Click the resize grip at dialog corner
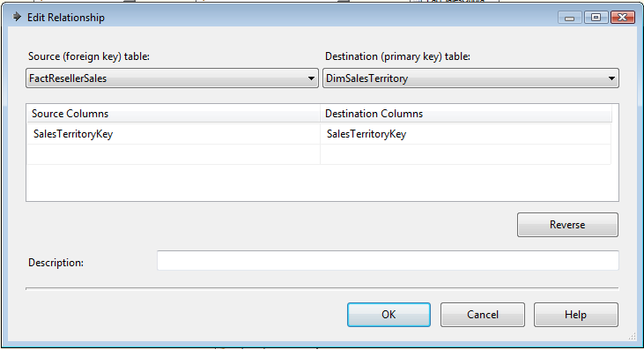This screenshot has height=350, width=644. click(x=633, y=337)
